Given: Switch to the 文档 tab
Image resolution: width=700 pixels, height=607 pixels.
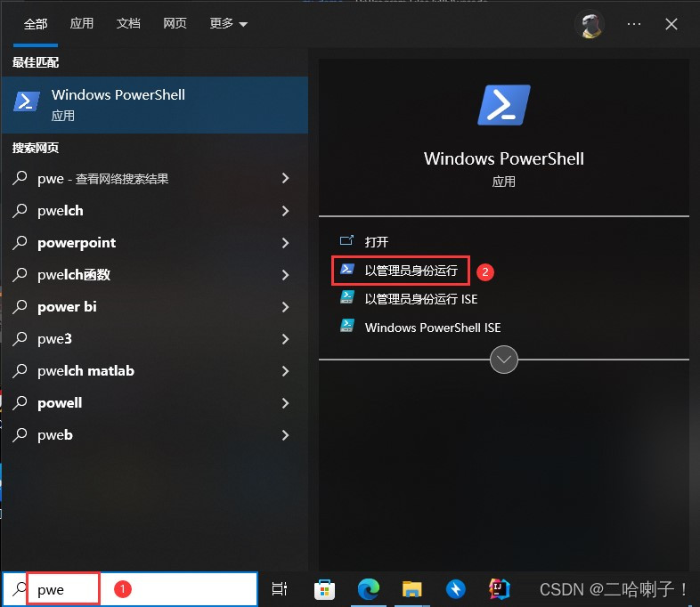Looking at the screenshot, I should point(128,24).
